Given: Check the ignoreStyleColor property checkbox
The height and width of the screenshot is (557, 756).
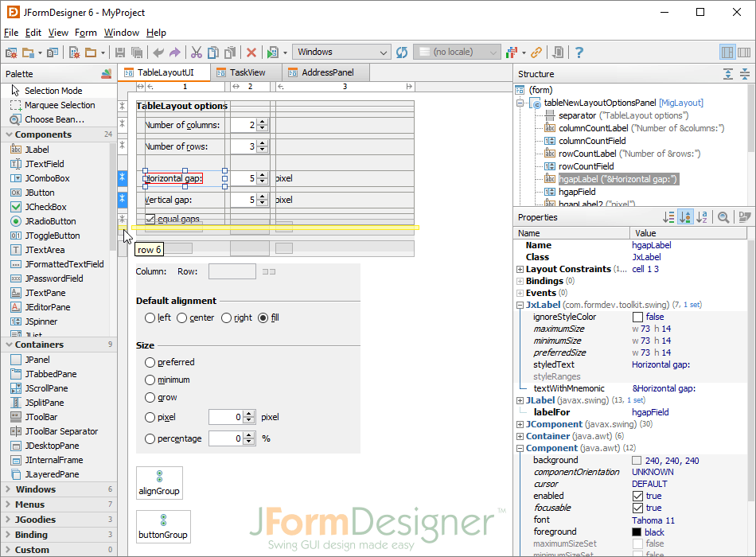Looking at the screenshot, I should (x=637, y=317).
